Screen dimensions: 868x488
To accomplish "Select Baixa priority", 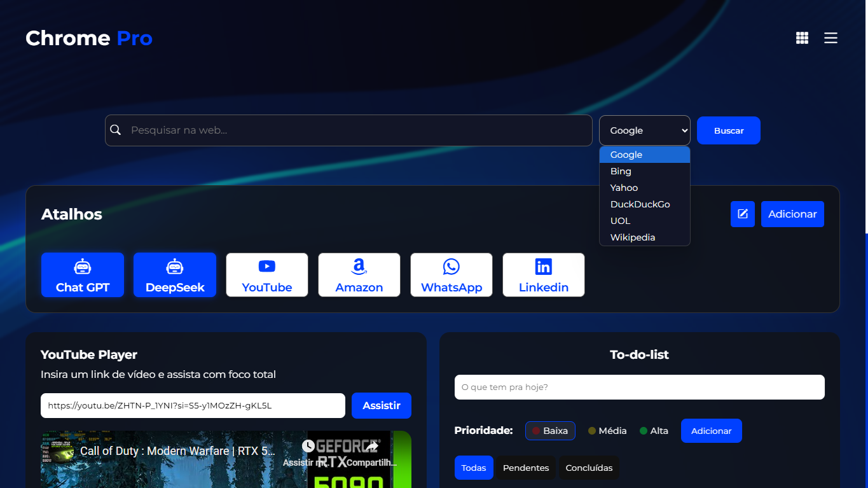I will [550, 431].
